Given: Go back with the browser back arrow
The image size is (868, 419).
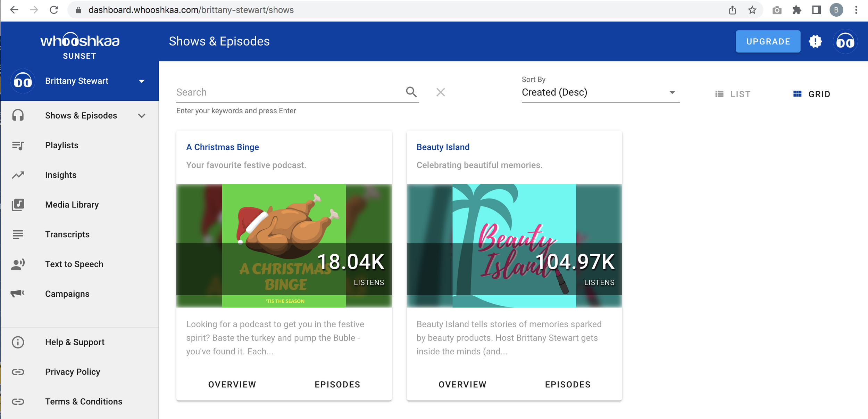Looking at the screenshot, I should point(14,10).
